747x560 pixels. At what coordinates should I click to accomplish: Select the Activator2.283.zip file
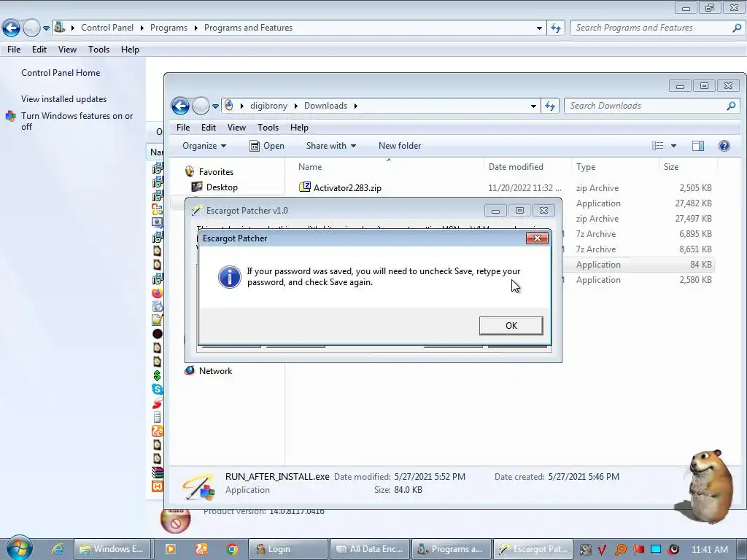347,187
